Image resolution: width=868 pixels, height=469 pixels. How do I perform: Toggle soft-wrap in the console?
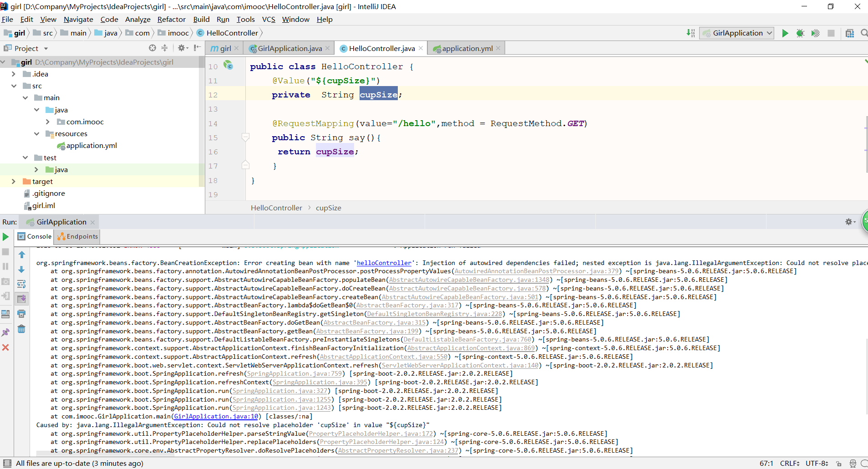click(21, 284)
